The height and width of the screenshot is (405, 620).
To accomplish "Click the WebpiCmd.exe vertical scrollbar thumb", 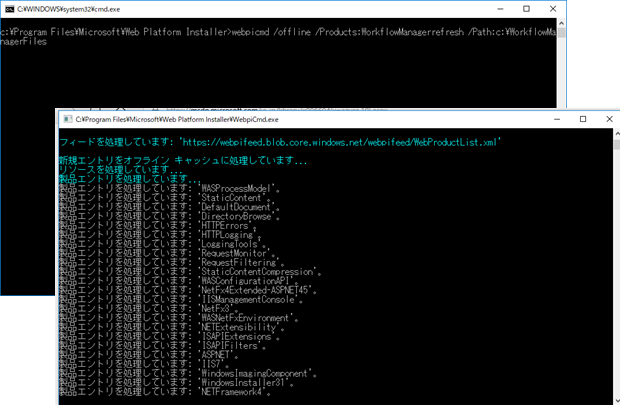I will click(x=617, y=144).
